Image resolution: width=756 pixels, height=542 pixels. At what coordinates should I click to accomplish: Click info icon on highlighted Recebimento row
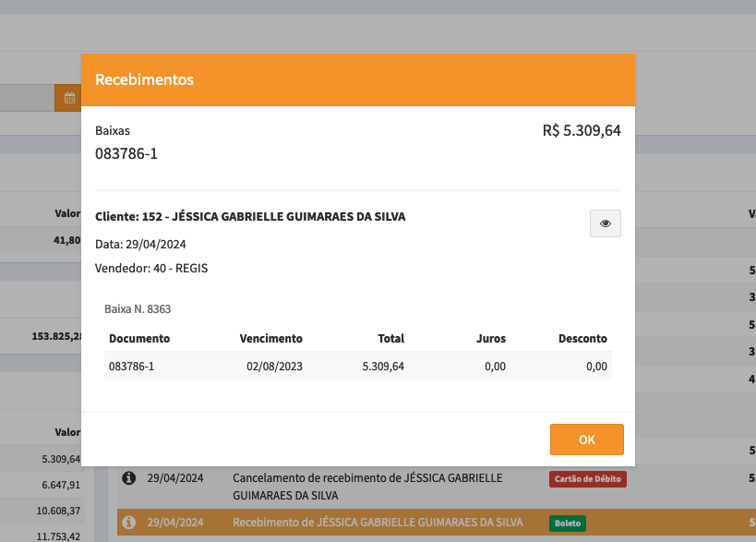[x=129, y=523]
